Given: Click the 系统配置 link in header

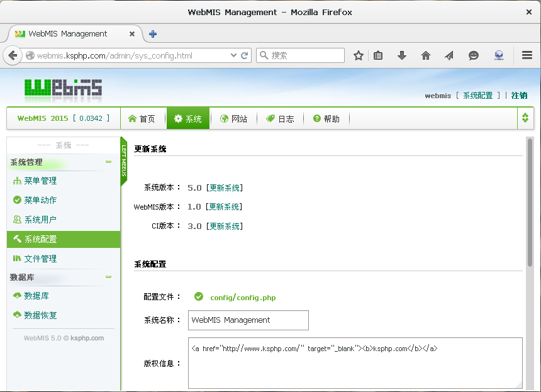Looking at the screenshot, I should [477, 96].
